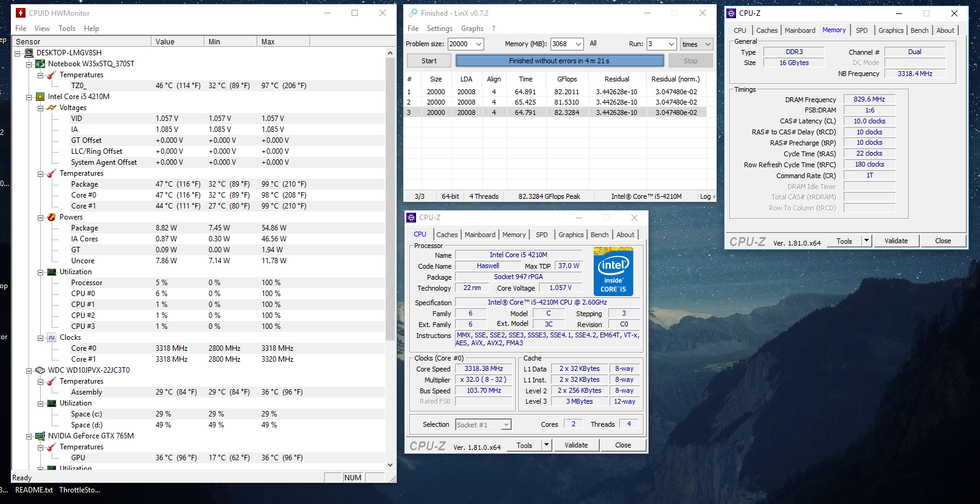
Task: Click the Intel Core i5 logo badge
Action: (x=613, y=272)
